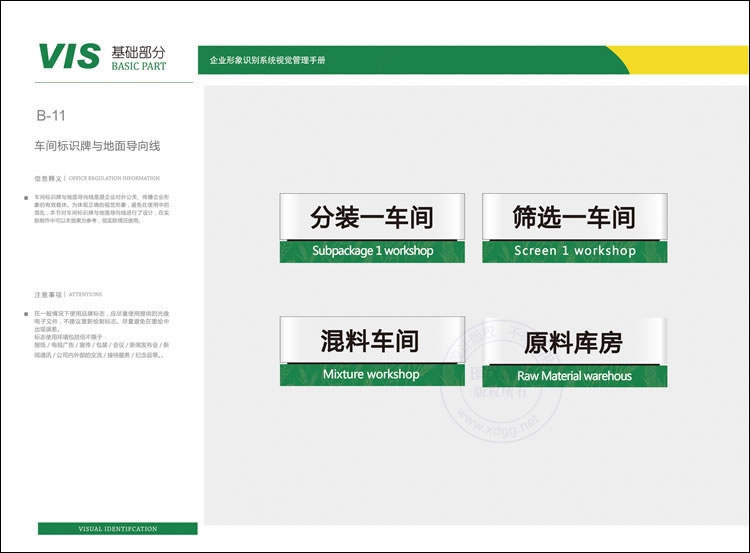Click the 筛选一车间 sign plate

(x=574, y=217)
